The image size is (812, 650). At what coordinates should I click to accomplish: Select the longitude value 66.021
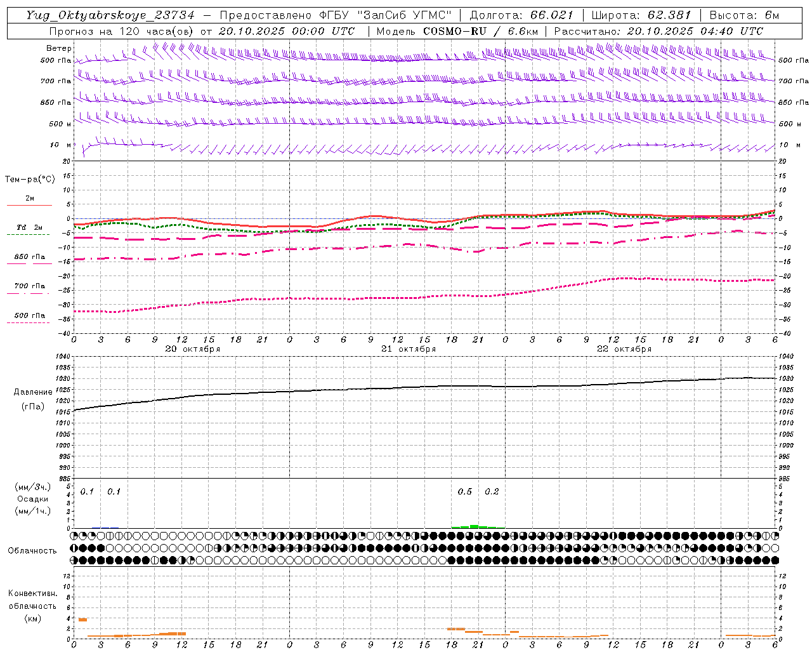click(x=552, y=16)
